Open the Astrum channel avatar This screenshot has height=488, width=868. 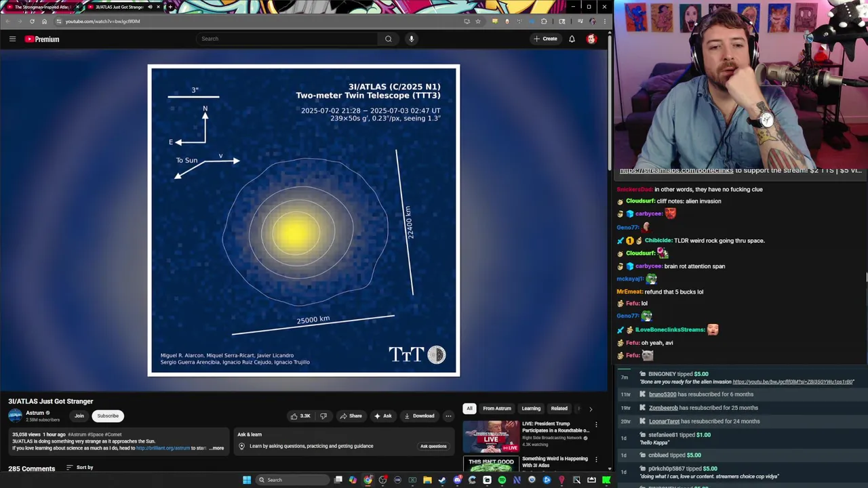tap(15, 415)
